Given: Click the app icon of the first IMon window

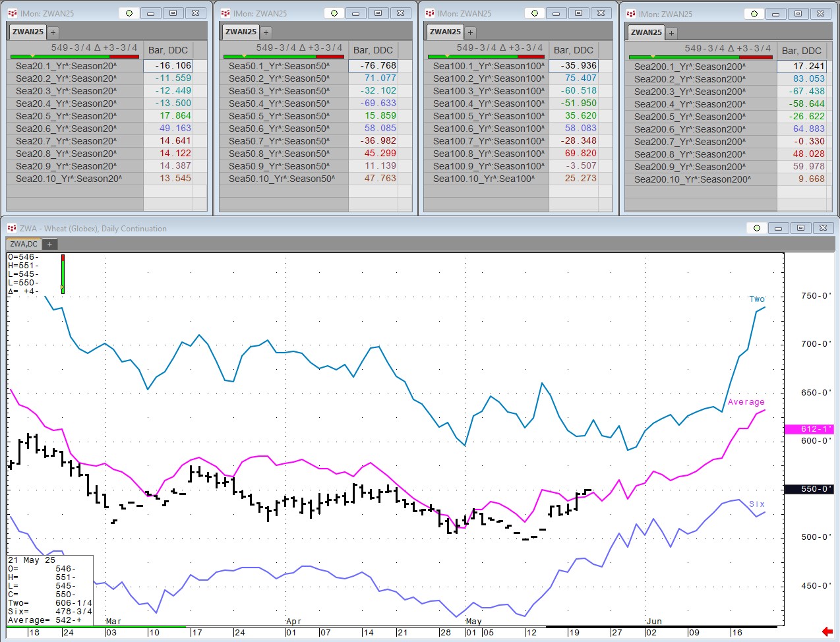Looking at the screenshot, I should [12, 13].
